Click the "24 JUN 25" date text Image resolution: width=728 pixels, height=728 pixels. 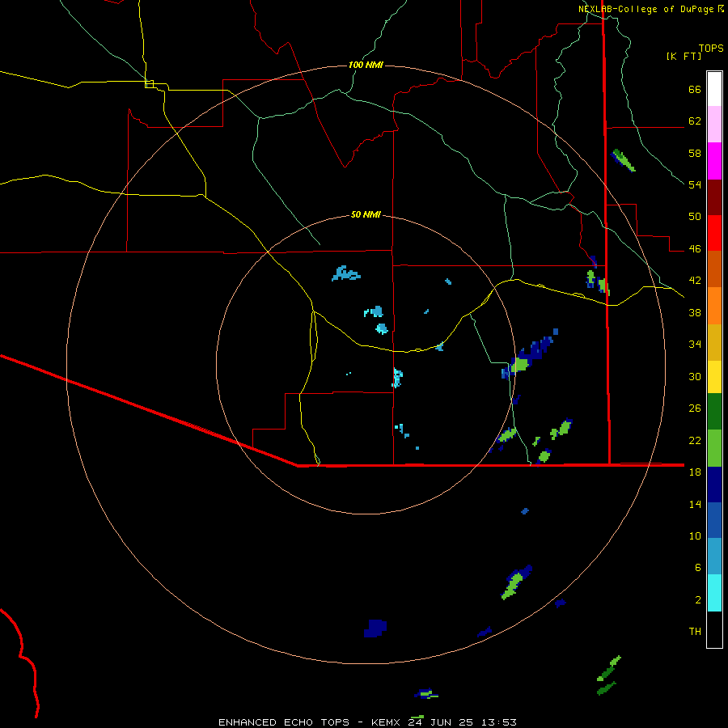[440, 722]
